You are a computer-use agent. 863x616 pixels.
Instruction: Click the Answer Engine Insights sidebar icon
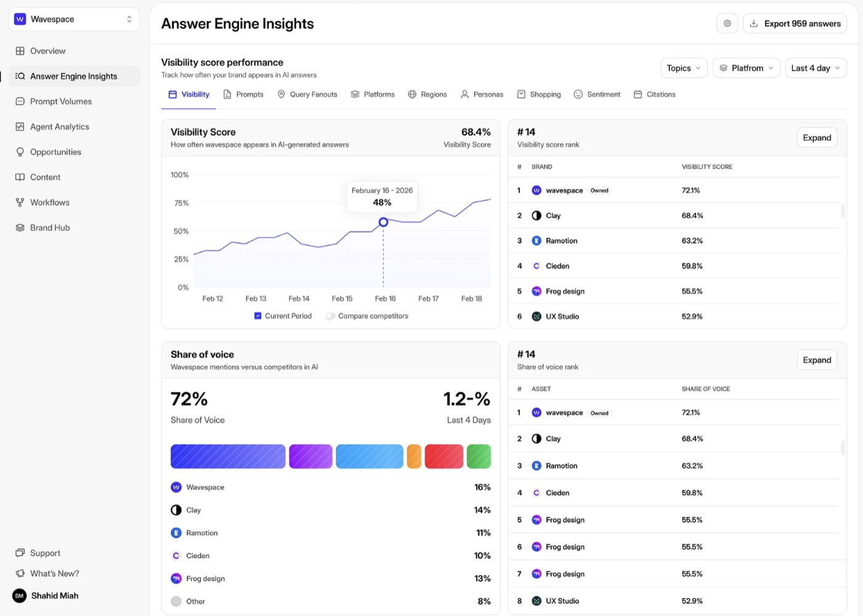click(20, 76)
